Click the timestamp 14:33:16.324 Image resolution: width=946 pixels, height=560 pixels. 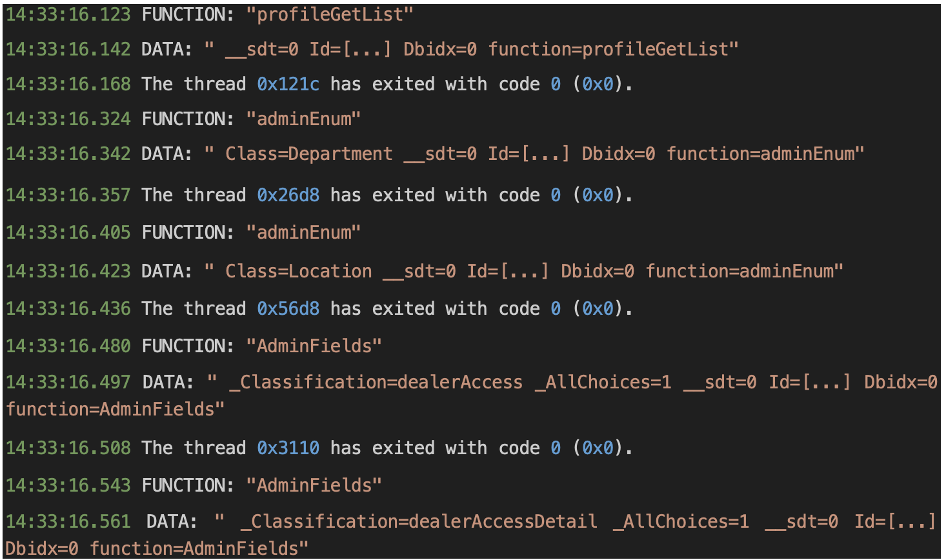68,119
